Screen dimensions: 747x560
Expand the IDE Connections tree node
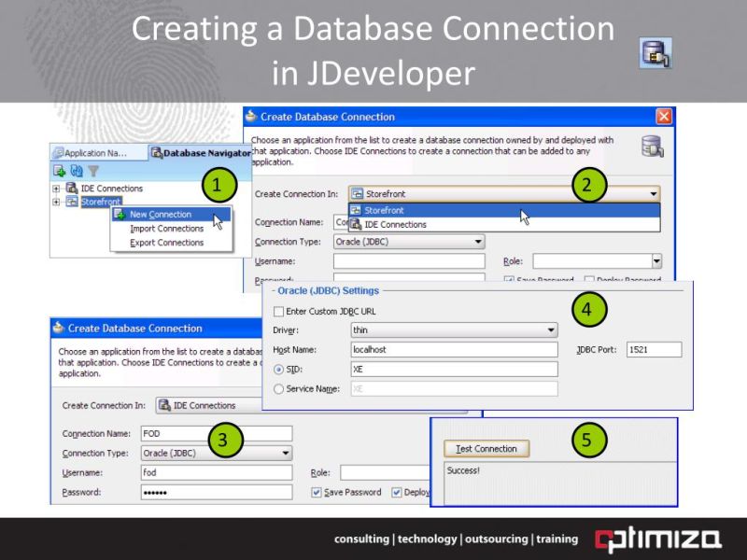coord(56,189)
